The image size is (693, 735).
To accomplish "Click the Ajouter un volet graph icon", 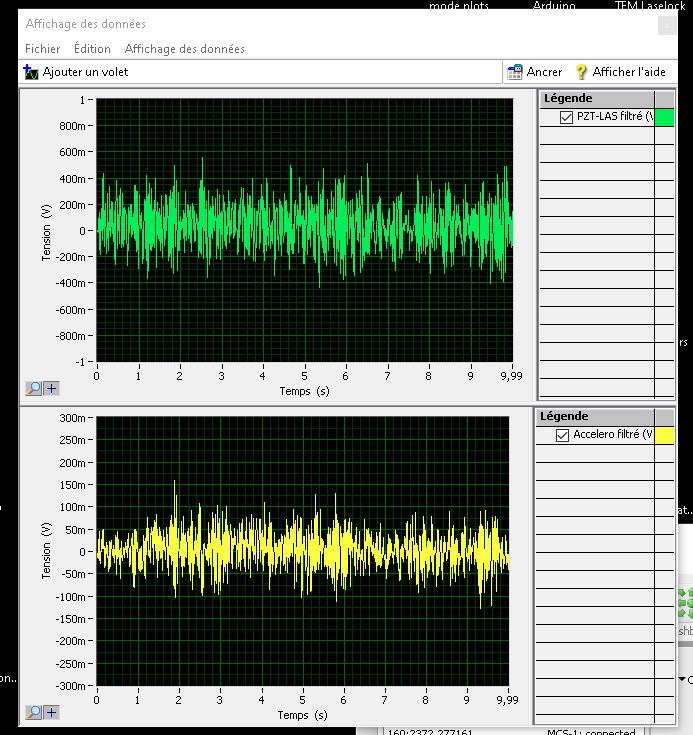I will 31,72.
